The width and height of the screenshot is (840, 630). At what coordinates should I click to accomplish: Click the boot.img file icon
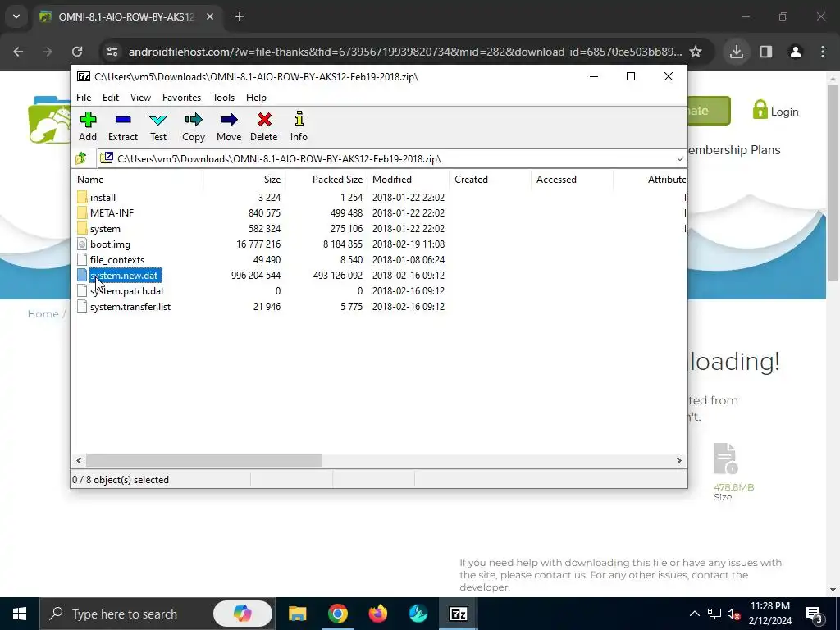point(82,244)
